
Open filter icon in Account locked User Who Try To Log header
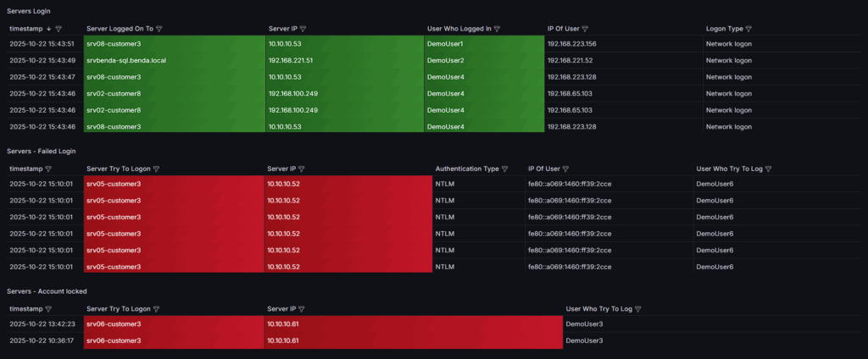(x=637, y=309)
